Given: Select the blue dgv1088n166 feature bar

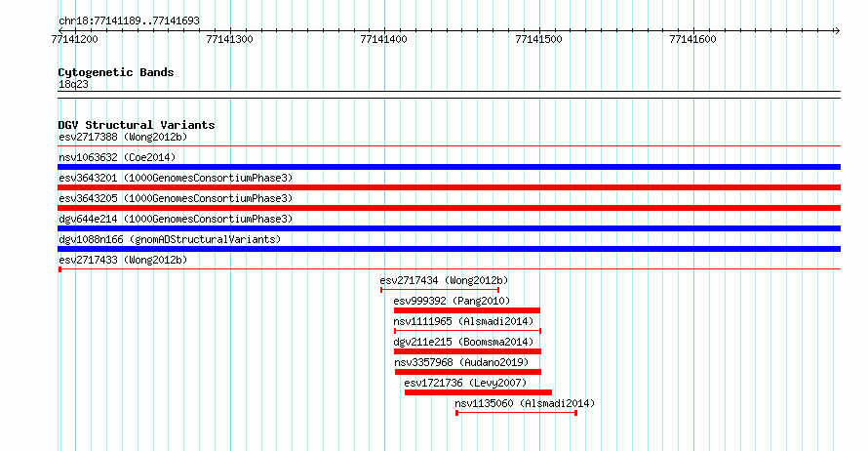Looking at the screenshot, I should [x=449, y=249].
